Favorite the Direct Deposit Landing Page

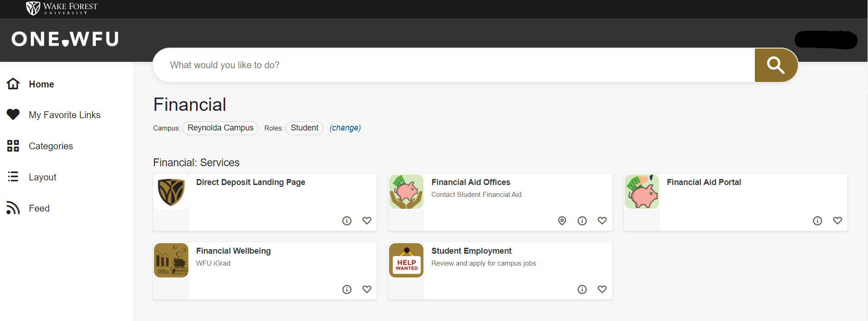click(367, 221)
